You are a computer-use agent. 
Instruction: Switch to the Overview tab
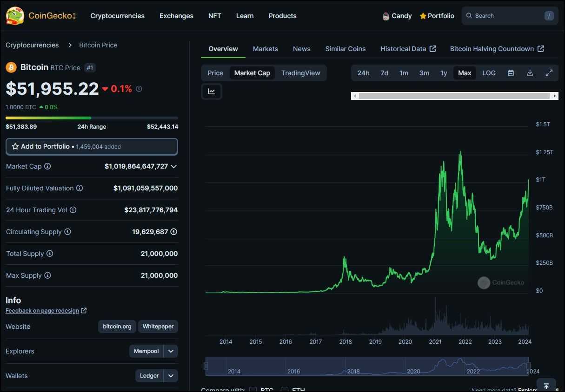(223, 49)
